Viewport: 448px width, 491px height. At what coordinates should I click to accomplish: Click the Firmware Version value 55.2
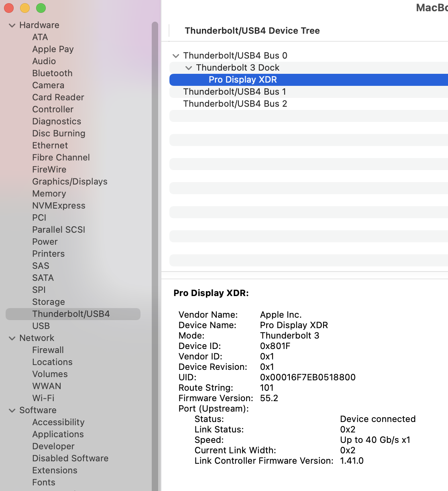coord(269,398)
